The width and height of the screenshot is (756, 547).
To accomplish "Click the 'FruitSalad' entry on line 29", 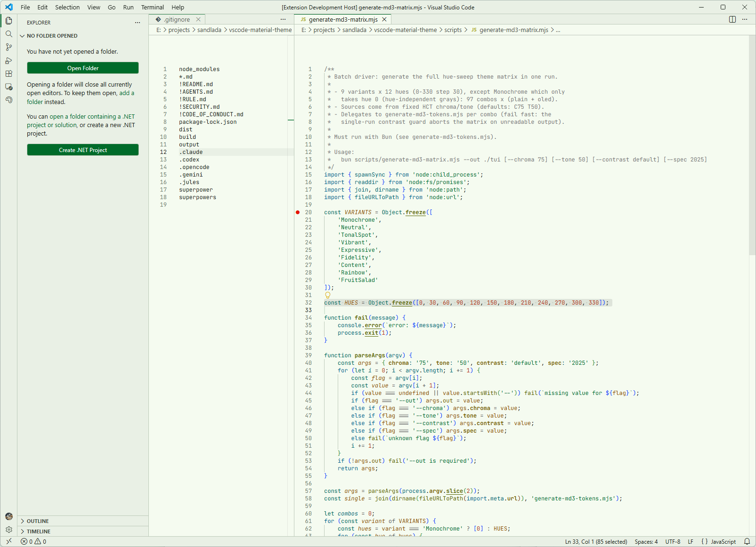I will [x=358, y=280].
